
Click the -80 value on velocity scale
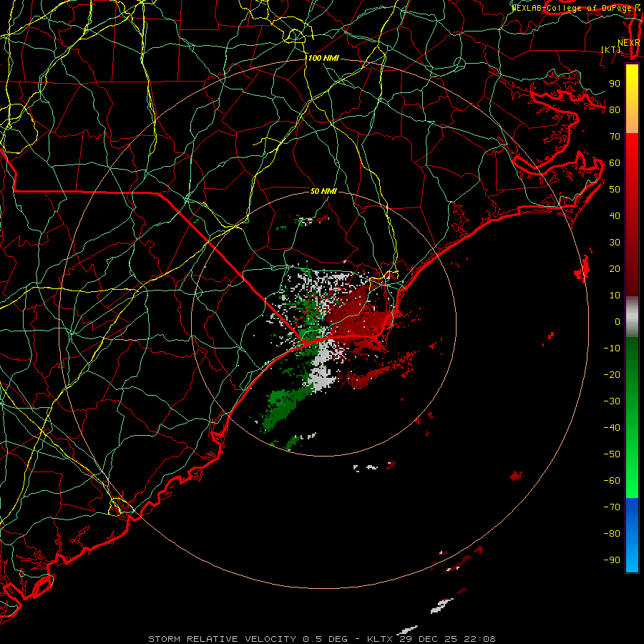click(612, 534)
